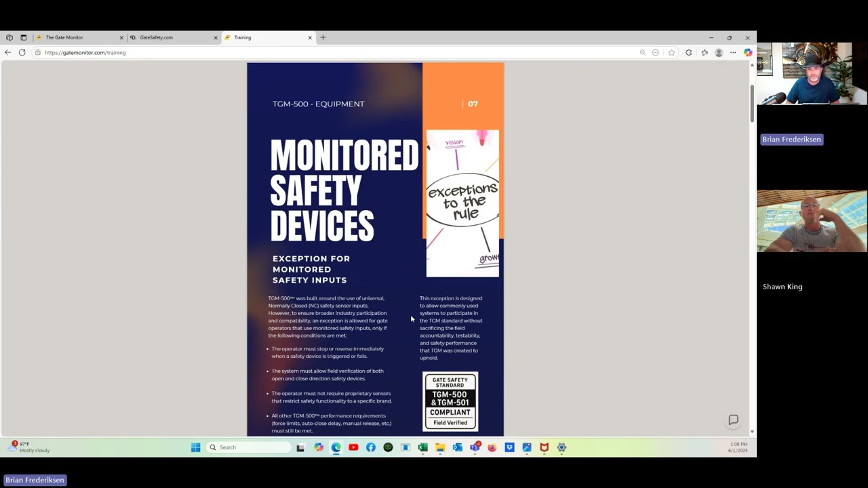Viewport: 868px width, 488px height.
Task: Open the taskbar clock and date
Action: pyautogui.click(x=738, y=447)
